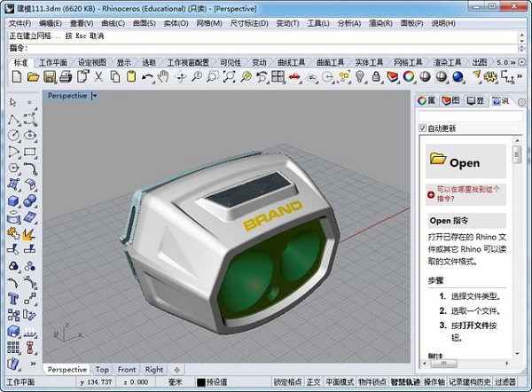Viewport: 532px width, 392px height.
Task: Open the 曲线工具 toolbar tab
Action: pos(291,63)
